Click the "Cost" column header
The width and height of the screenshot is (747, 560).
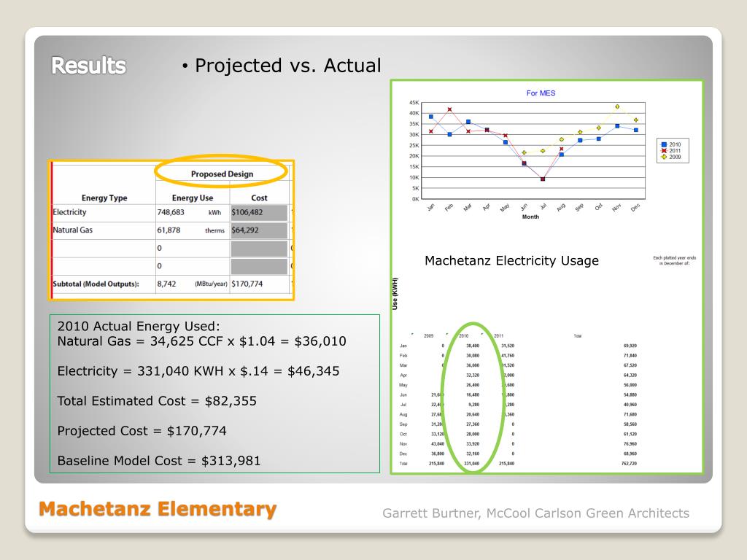pos(259,198)
